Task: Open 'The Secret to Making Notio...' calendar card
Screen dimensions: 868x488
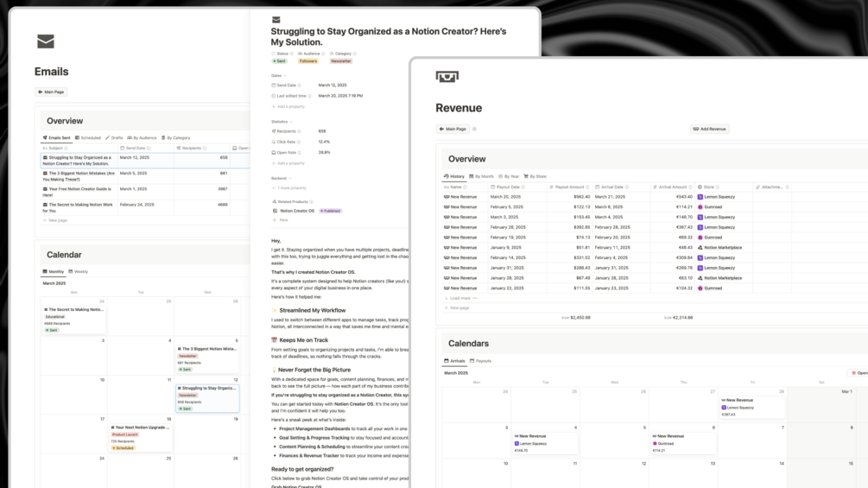Action: 73,320
